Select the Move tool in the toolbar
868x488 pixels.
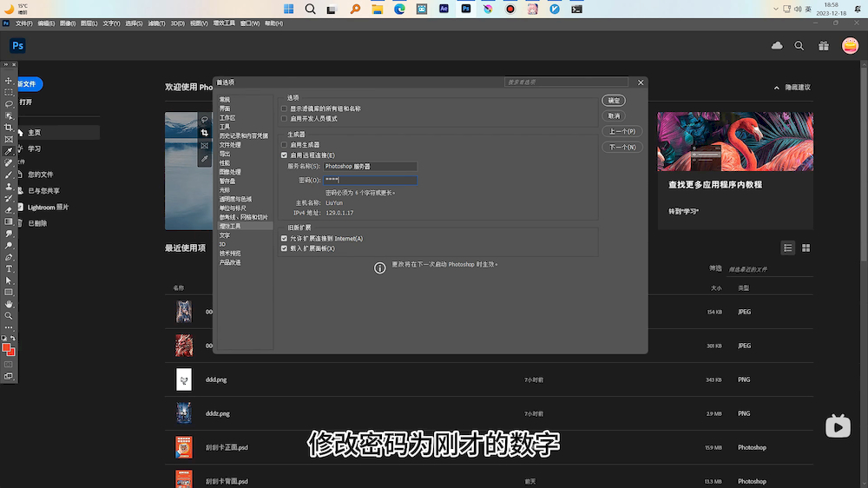[x=9, y=81]
